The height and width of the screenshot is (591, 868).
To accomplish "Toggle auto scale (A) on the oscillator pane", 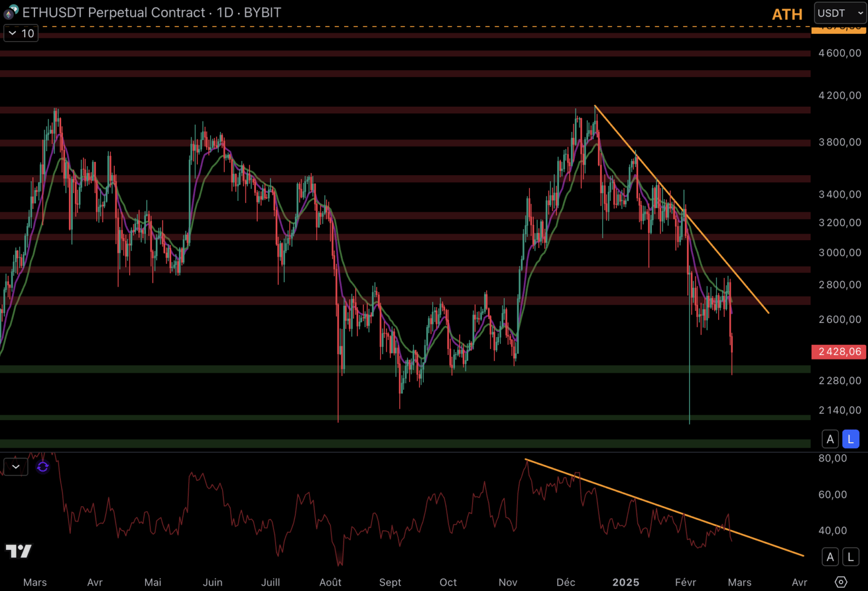I will (x=830, y=557).
